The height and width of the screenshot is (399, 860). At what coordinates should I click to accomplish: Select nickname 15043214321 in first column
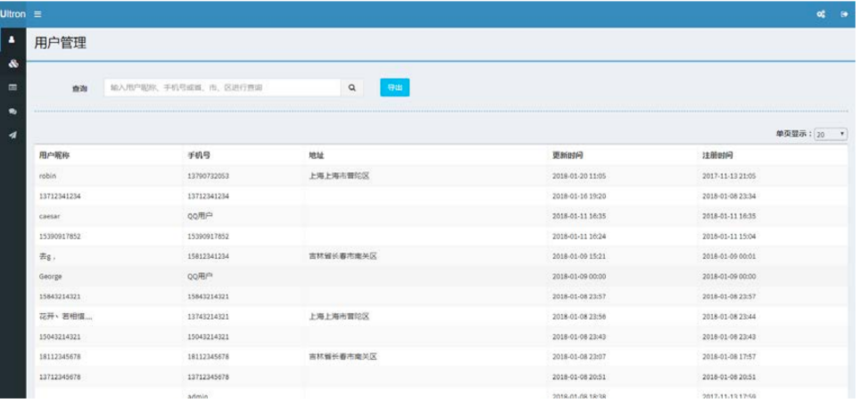[x=60, y=336]
